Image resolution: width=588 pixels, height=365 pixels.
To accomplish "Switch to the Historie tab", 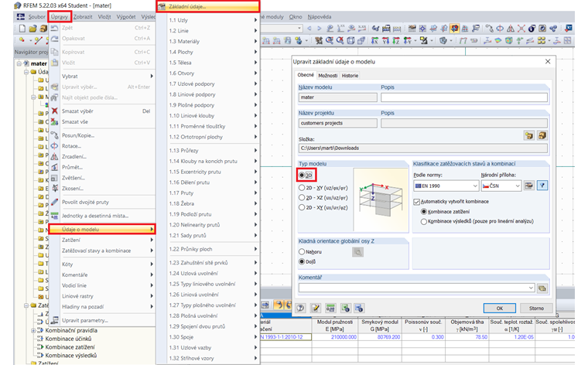I will (x=350, y=75).
